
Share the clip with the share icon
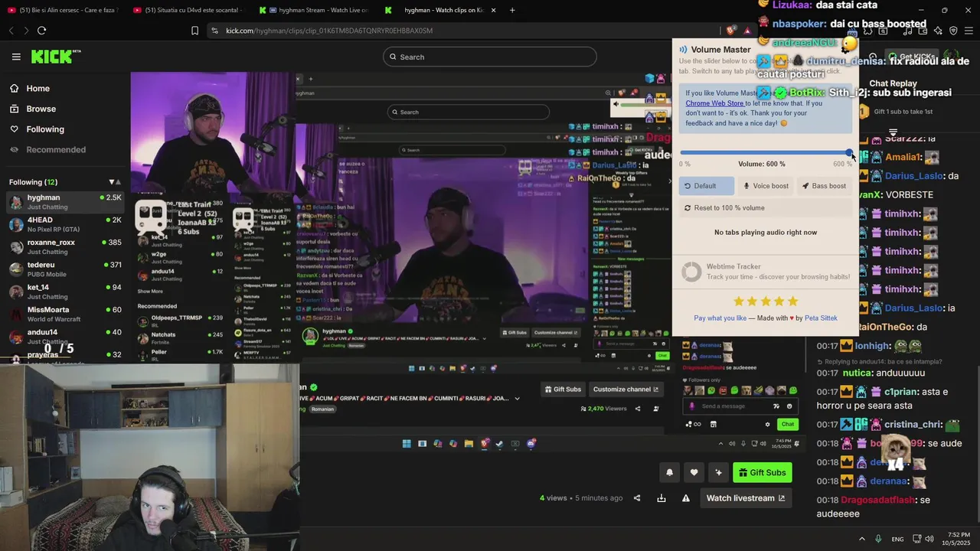point(637,498)
